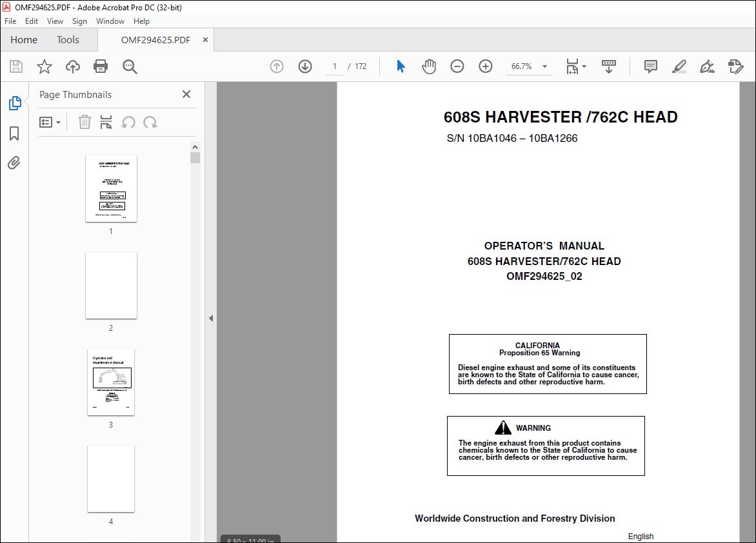Screen dimensions: 756x543
Task: Open the Help menu
Action: 141,21
